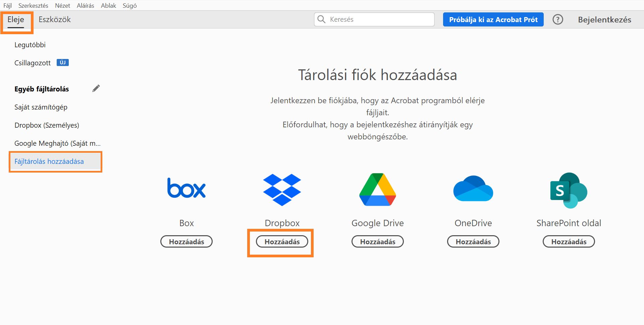Click the magnifier icon in the search box
The width and height of the screenshot is (644, 325).
(x=321, y=19)
